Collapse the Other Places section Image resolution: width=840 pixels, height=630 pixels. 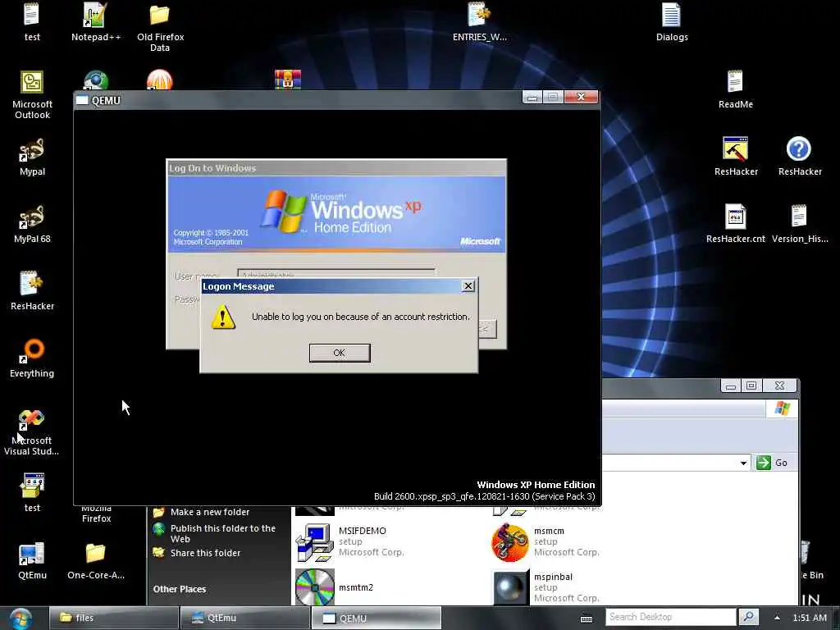click(x=180, y=589)
